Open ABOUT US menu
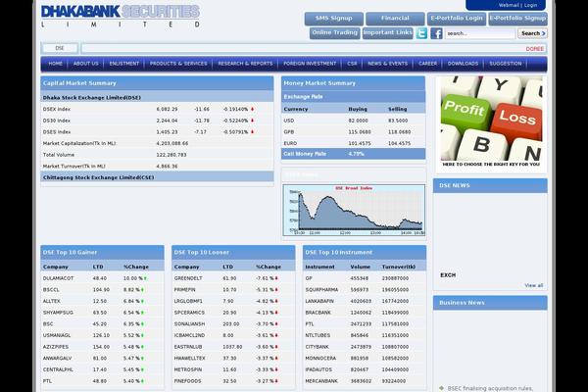The image size is (588, 392). (x=86, y=64)
